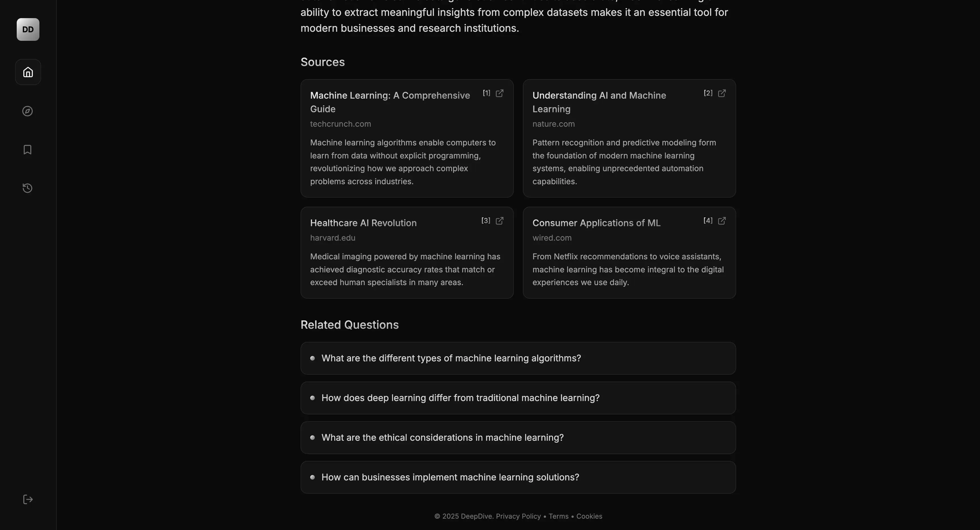980x530 pixels.
Task: Open the Healthcare AI Revolution source card
Action: click(x=407, y=253)
